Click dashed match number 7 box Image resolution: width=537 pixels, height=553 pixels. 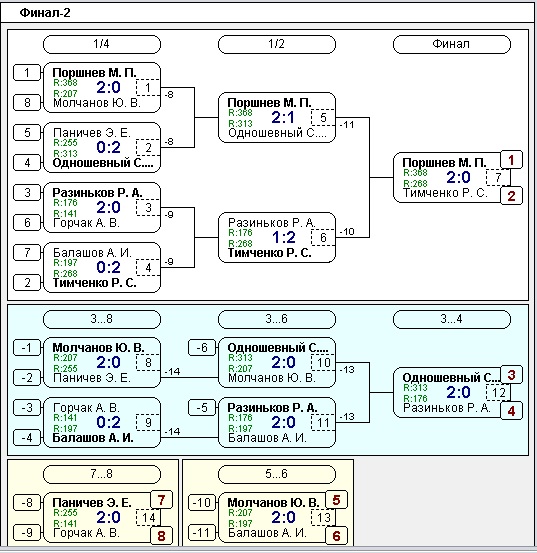point(498,177)
